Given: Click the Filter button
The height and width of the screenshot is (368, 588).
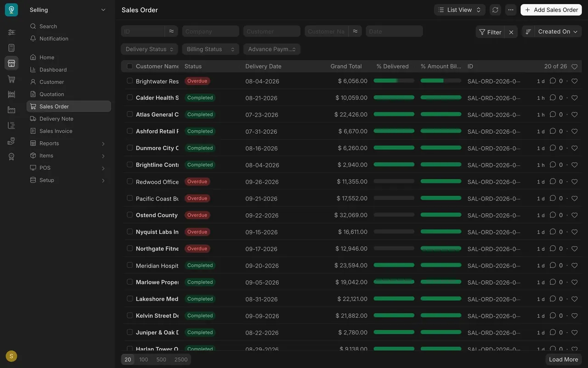Looking at the screenshot, I should click(490, 32).
